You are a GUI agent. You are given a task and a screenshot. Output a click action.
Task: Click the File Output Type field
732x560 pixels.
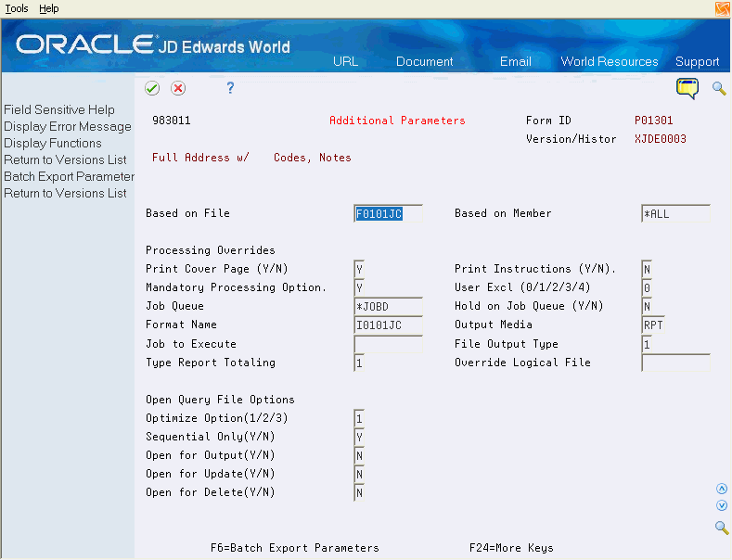647,344
